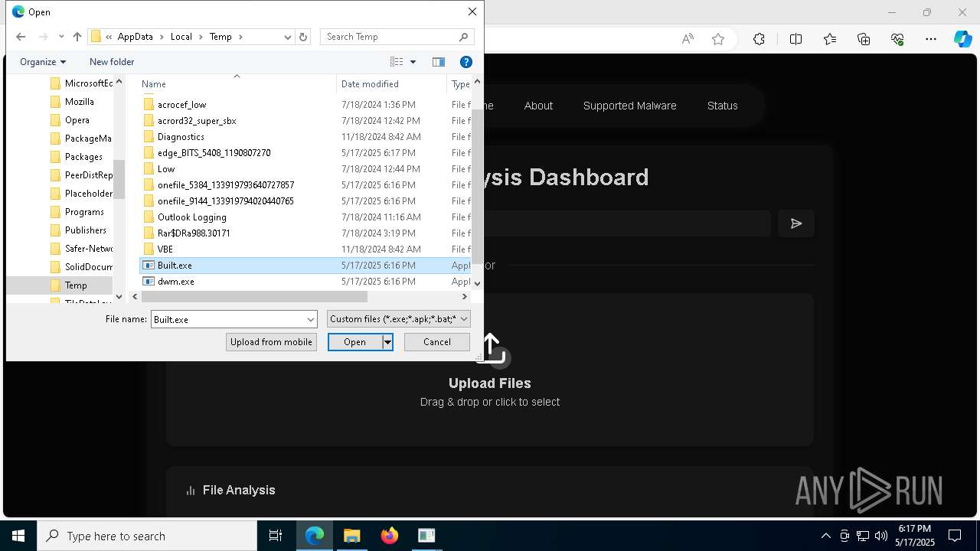This screenshot has height=551, width=980.
Task: Open Supported Malware nav item
Action: pyautogui.click(x=630, y=106)
